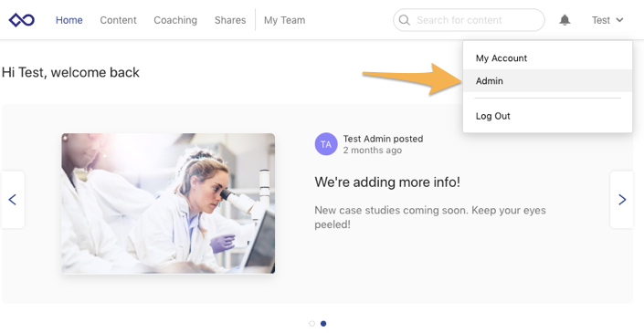Open the notifications bell
Screen dimensions: 644x333
565,20
